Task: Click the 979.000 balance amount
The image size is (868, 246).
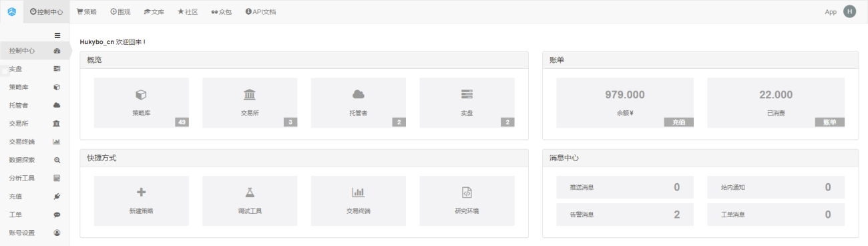Action: (x=625, y=95)
